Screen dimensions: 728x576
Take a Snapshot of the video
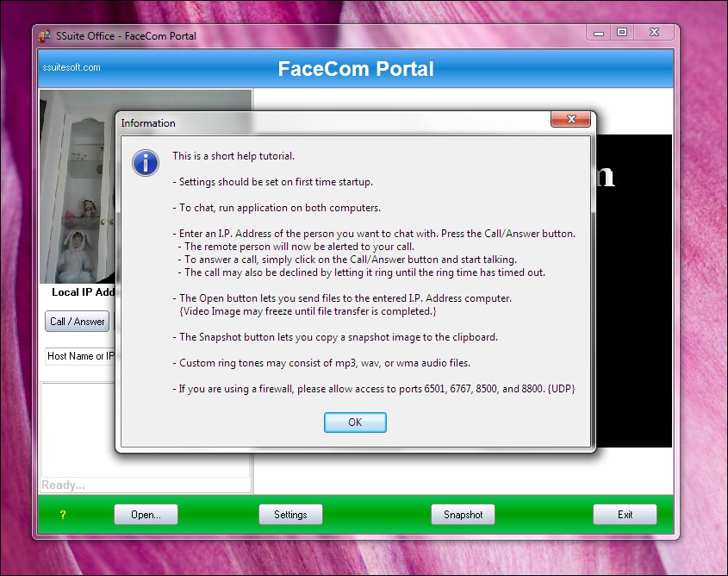coord(463,514)
